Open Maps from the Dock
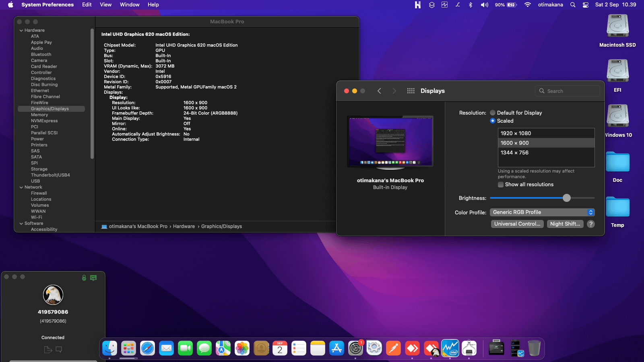The width and height of the screenshot is (644, 362). pos(223,348)
